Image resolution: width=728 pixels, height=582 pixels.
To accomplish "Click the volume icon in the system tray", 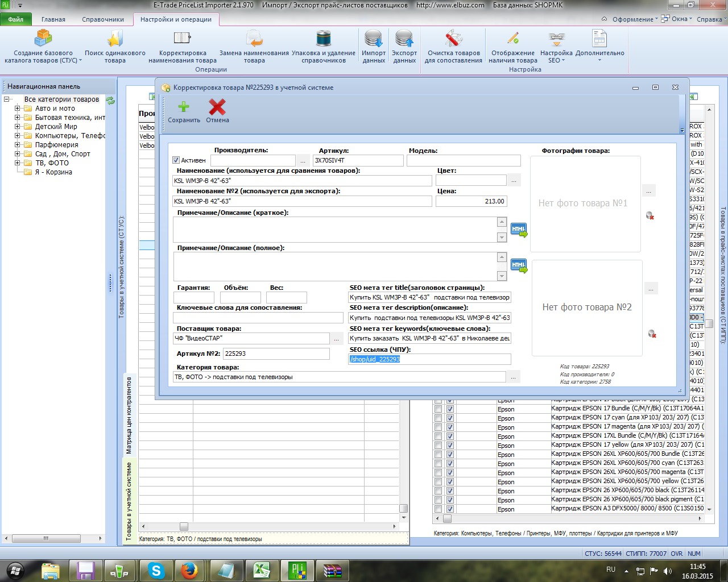I will click(x=667, y=571).
